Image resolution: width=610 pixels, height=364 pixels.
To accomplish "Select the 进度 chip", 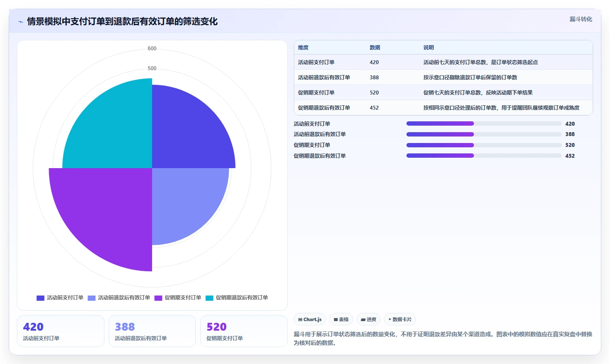I will [368, 319].
